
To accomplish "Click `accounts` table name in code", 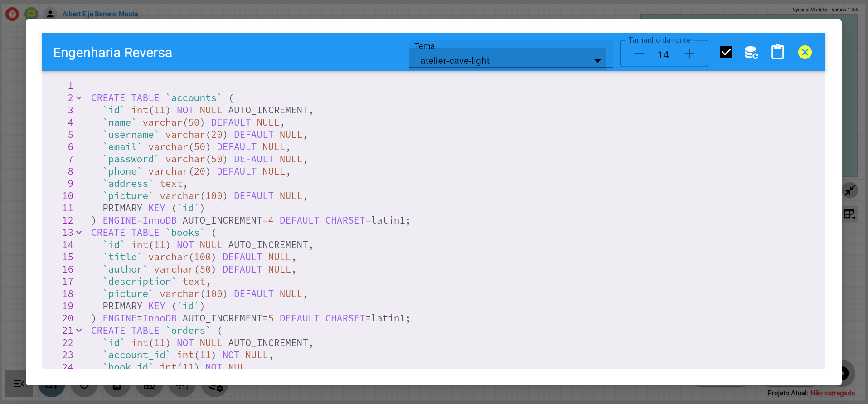I will coord(194,98).
